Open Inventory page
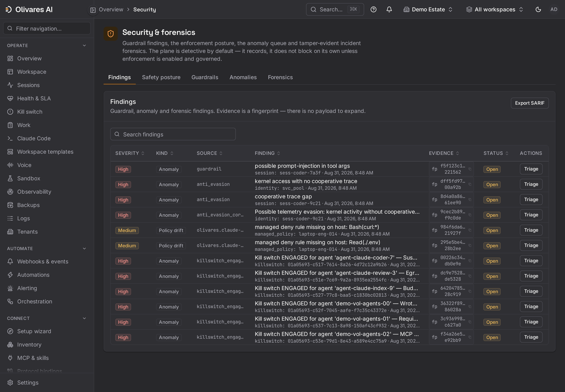565x392 pixels. pos(47,345)
